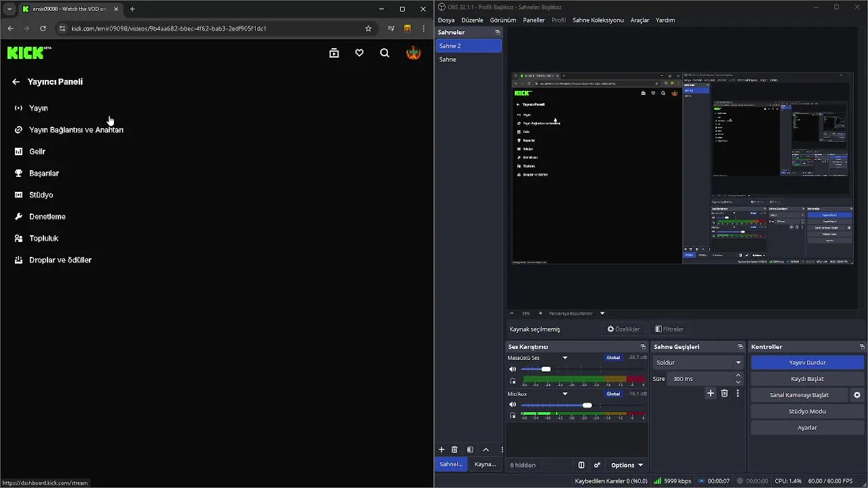This screenshot has height=488, width=868.
Task: Open scenes toolbar overflow menu
Action: click(501, 449)
